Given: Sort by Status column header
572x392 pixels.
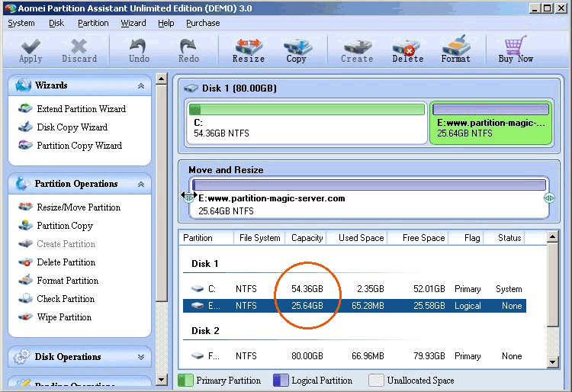Looking at the screenshot, I should click(x=505, y=238).
